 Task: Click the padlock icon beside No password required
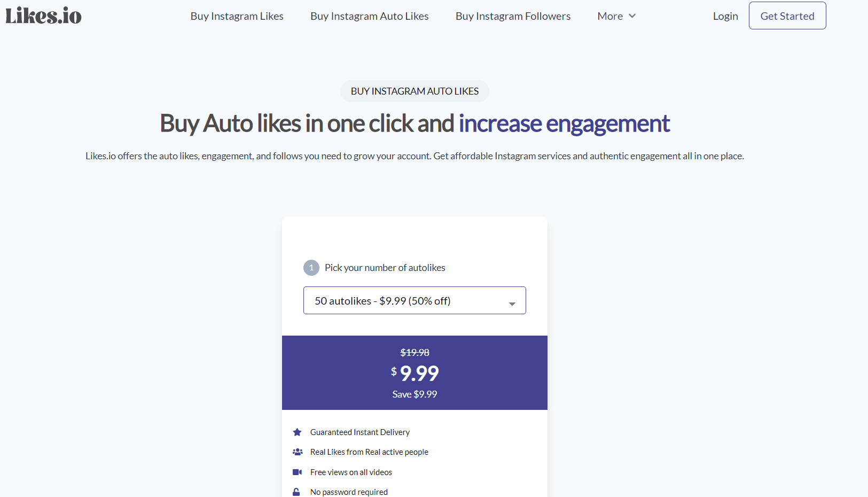298,491
